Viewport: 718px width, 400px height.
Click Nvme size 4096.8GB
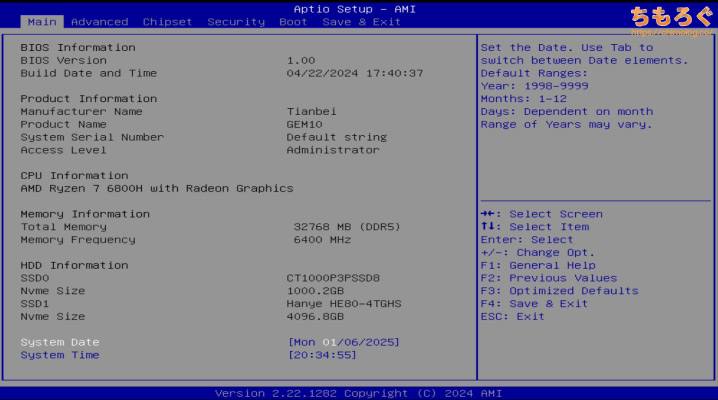click(x=315, y=316)
